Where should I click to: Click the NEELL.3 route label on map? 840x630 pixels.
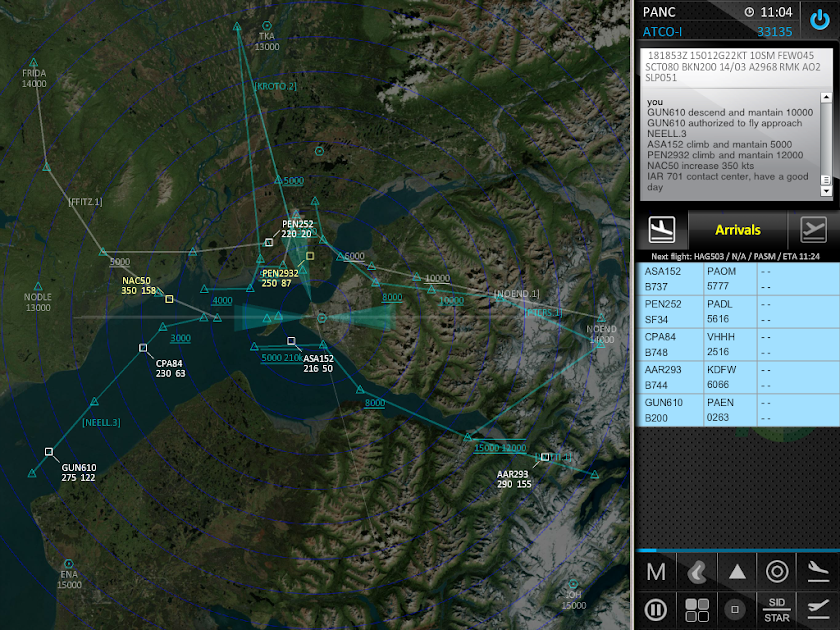point(101,423)
